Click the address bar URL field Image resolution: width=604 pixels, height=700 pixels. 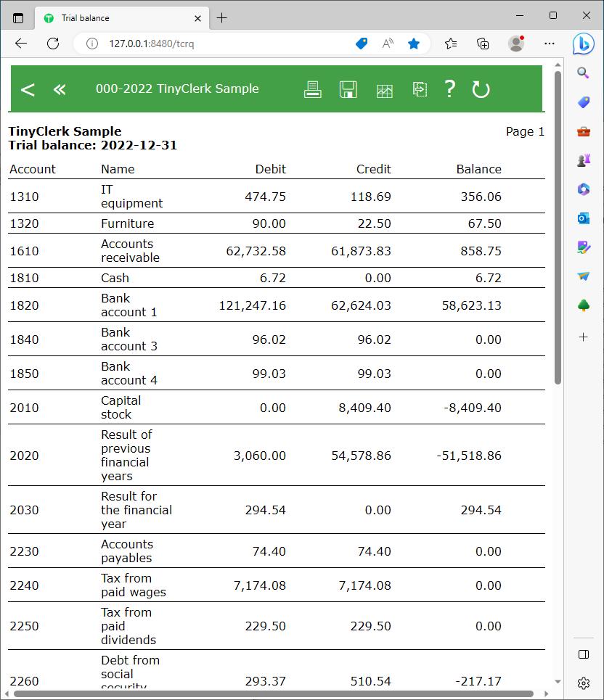pos(218,44)
